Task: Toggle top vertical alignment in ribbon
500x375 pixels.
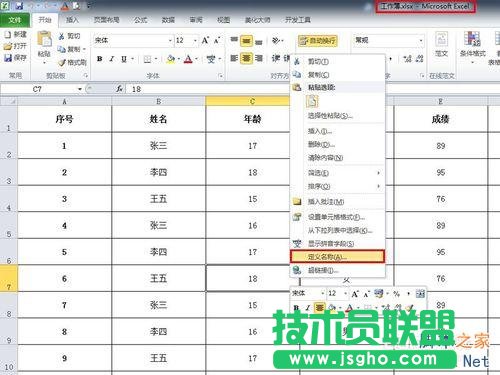Action: (x=234, y=40)
